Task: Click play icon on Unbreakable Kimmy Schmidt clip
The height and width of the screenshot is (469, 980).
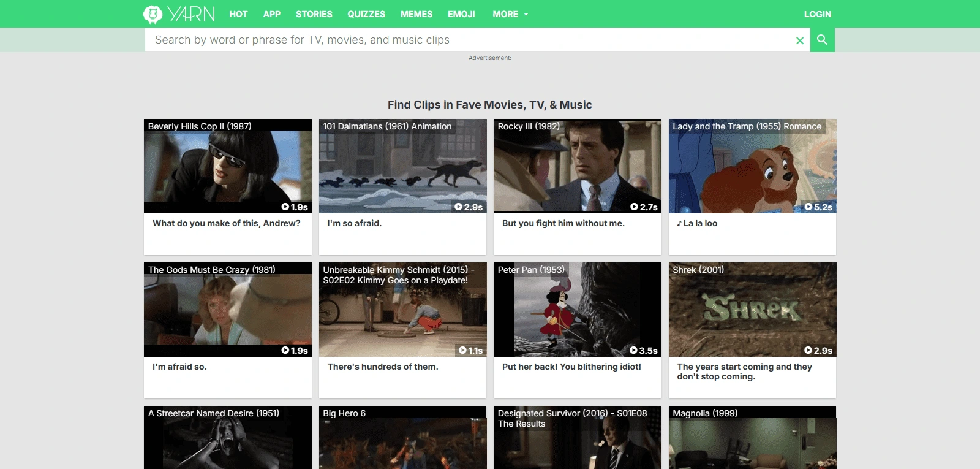Action: coord(462,351)
